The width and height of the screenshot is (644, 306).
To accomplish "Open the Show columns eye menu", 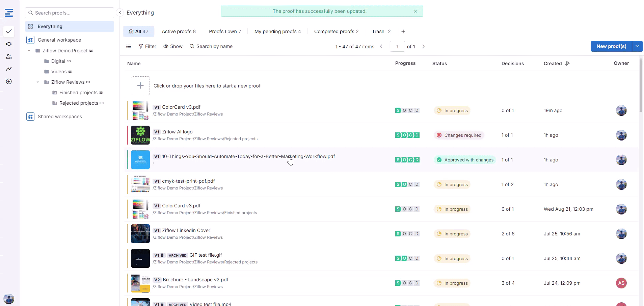I will click(x=173, y=46).
